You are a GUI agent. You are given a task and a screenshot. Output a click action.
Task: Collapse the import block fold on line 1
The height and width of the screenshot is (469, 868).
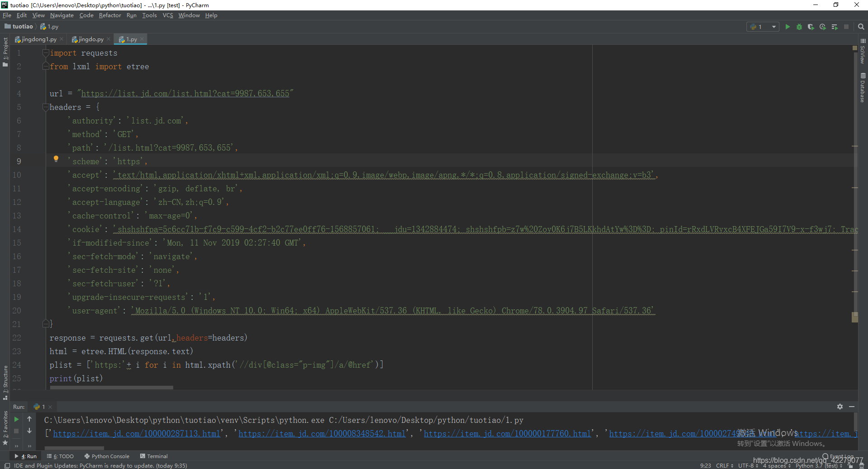46,53
